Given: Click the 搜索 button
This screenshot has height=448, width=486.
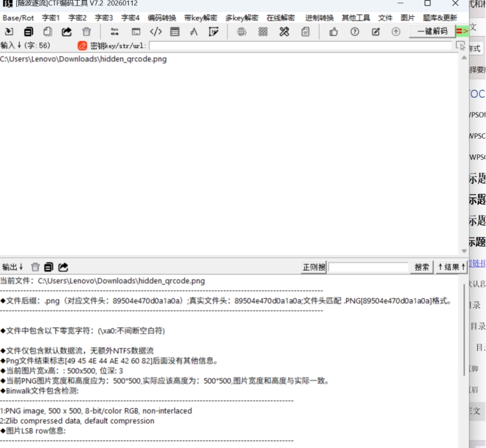Looking at the screenshot, I should [x=422, y=267].
